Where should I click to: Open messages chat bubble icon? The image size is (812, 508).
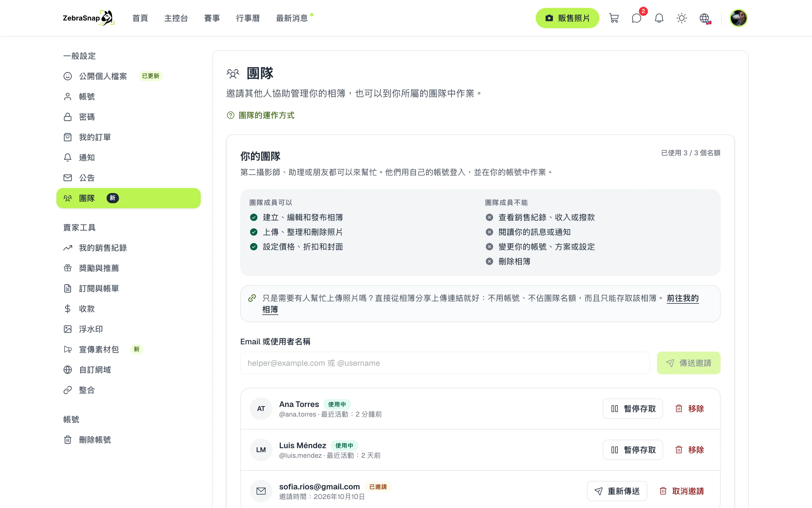coord(637,18)
